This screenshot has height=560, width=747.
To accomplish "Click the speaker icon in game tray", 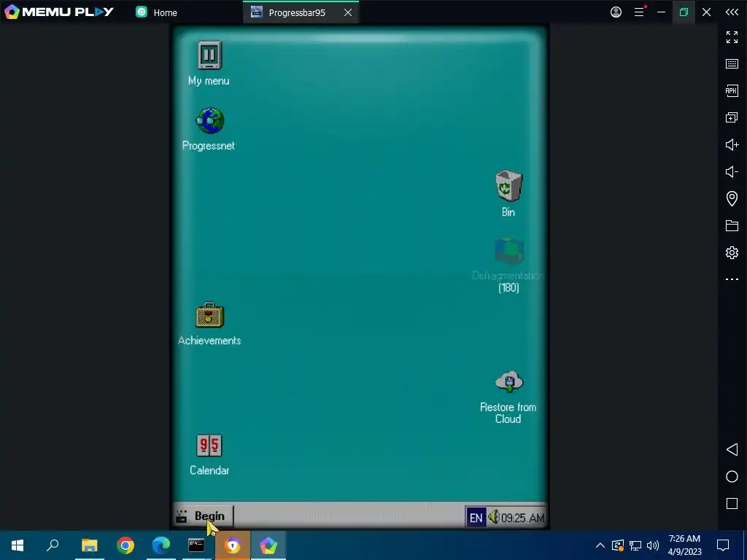I will pyautogui.click(x=494, y=517).
